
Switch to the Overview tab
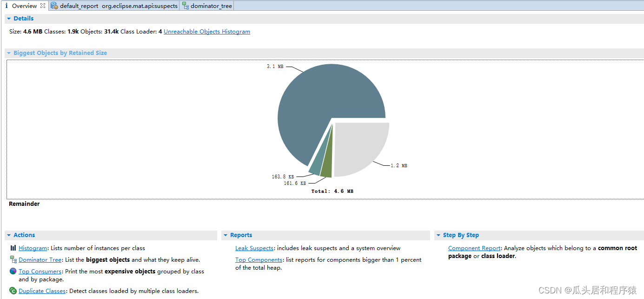coord(24,6)
